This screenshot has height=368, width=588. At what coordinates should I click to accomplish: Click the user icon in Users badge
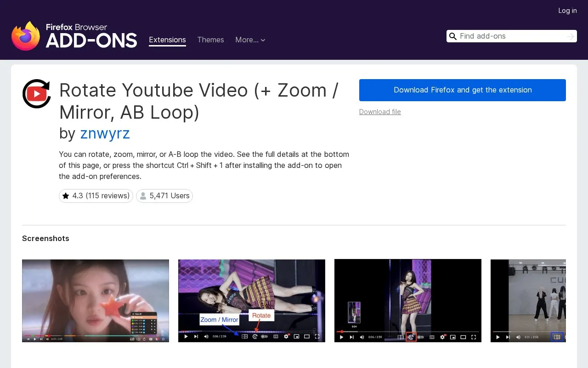[x=143, y=196]
